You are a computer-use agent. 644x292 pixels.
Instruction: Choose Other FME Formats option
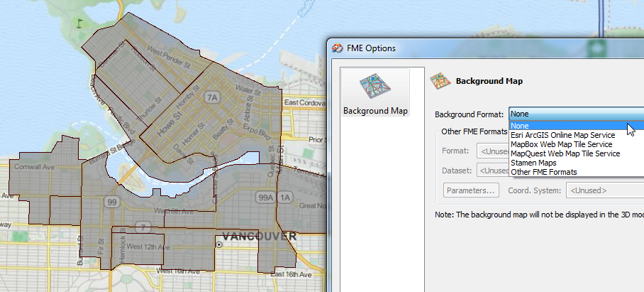point(544,172)
